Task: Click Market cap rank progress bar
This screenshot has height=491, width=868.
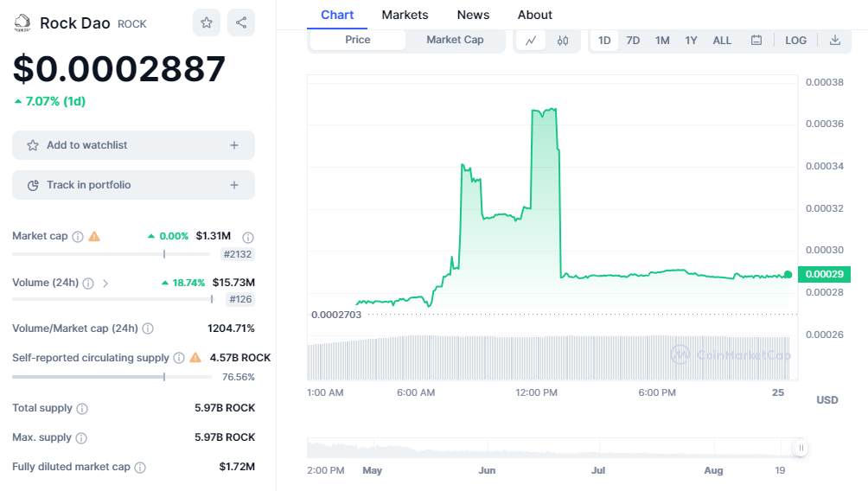Action: click(x=112, y=254)
